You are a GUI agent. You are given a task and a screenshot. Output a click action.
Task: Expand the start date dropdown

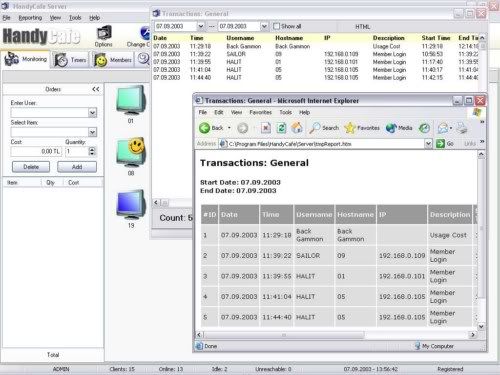[201, 26]
